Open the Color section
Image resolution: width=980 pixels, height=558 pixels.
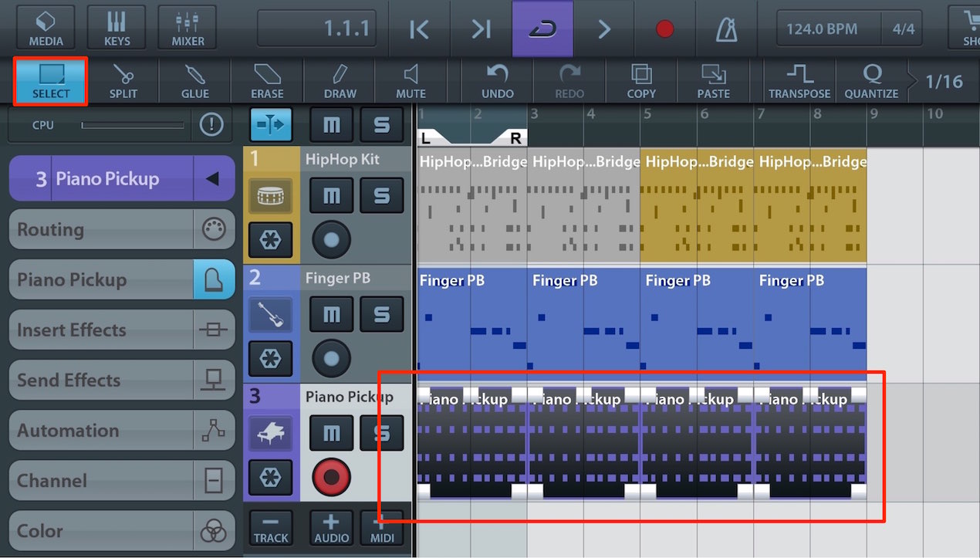pos(122,531)
